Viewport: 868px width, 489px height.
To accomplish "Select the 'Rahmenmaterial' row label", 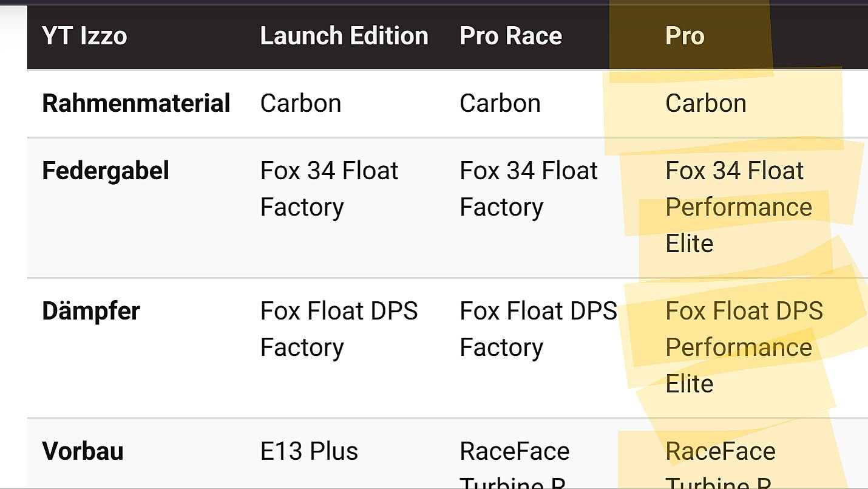I will pyautogui.click(x=136, y=103).
